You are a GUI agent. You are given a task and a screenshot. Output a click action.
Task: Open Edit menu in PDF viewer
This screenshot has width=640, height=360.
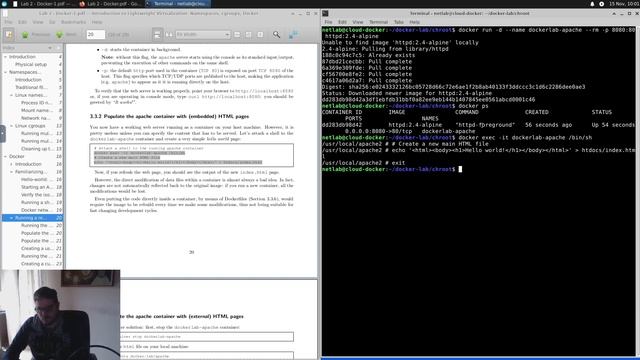(x=22, y=22)
